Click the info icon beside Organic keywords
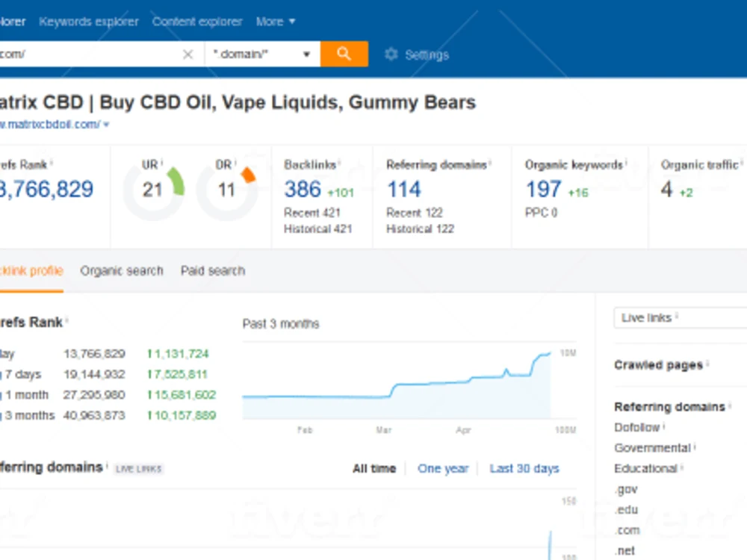747x560 pixels. (626, 162)
